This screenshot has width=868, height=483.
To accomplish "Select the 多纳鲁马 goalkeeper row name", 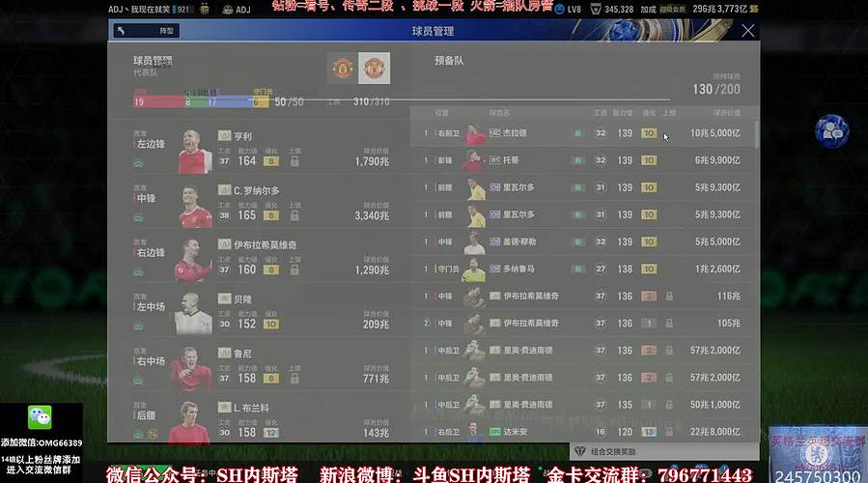I will tap(518, 270).
